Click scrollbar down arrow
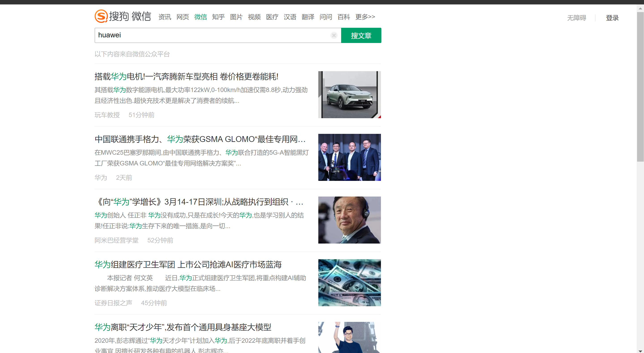The height and width of the screenshot is (353, 644). pos(640,351)
